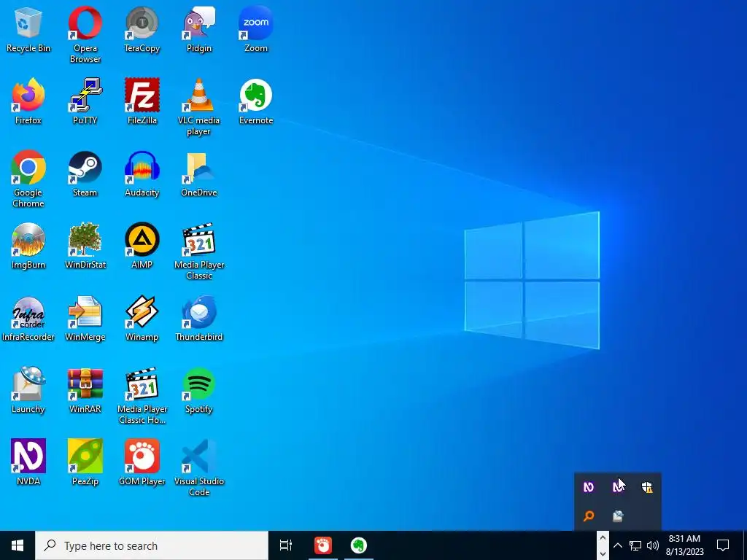The height and width of the screenshot is (560, 747).
Task: Select the InfraRecorder desktop shortcut
Action: [28, 318]
